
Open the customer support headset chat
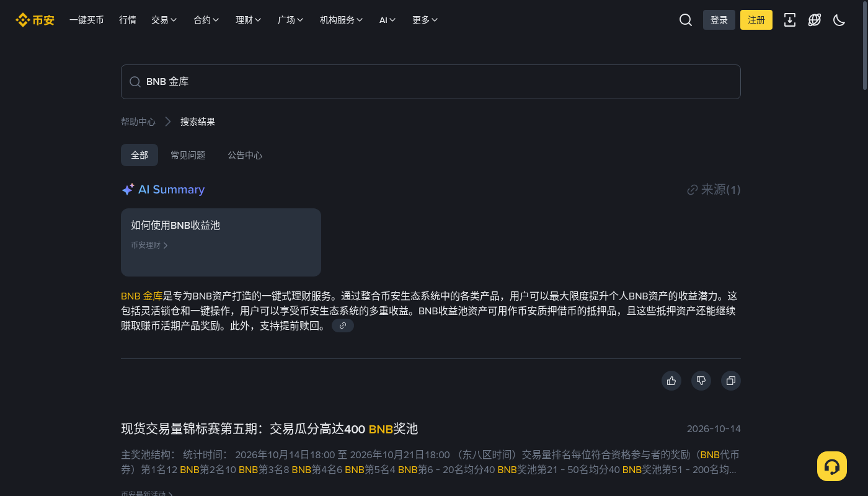(x=832, y=466)
